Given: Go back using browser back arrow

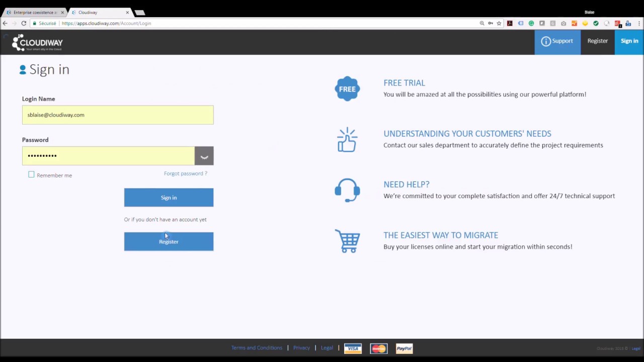Looking at the screenshot, I should 5,23.
